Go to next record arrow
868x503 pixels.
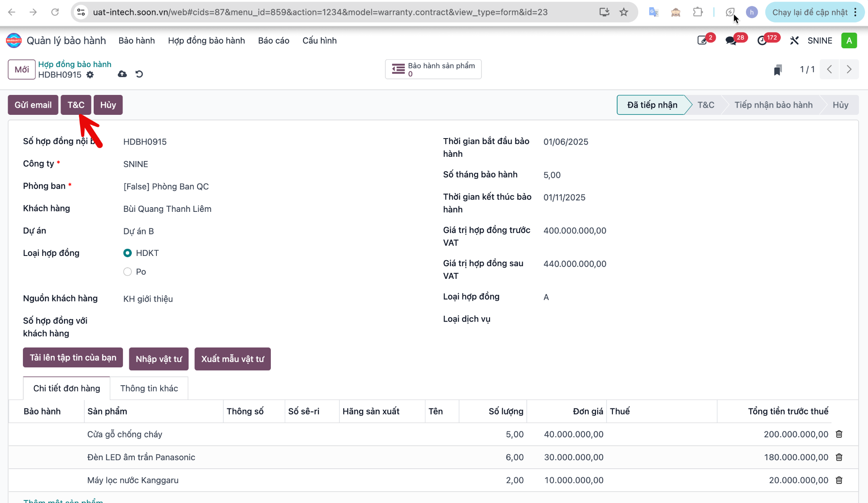[x=849, y=69]
